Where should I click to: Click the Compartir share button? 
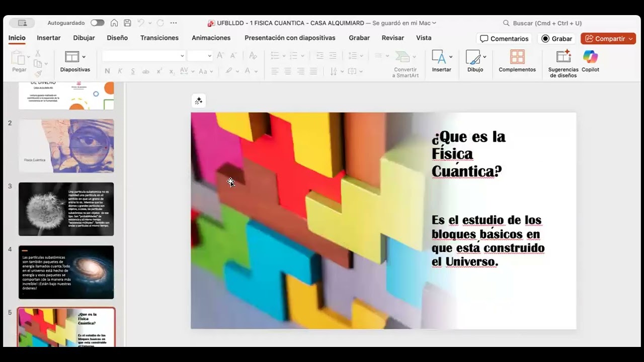pos(608,39)
